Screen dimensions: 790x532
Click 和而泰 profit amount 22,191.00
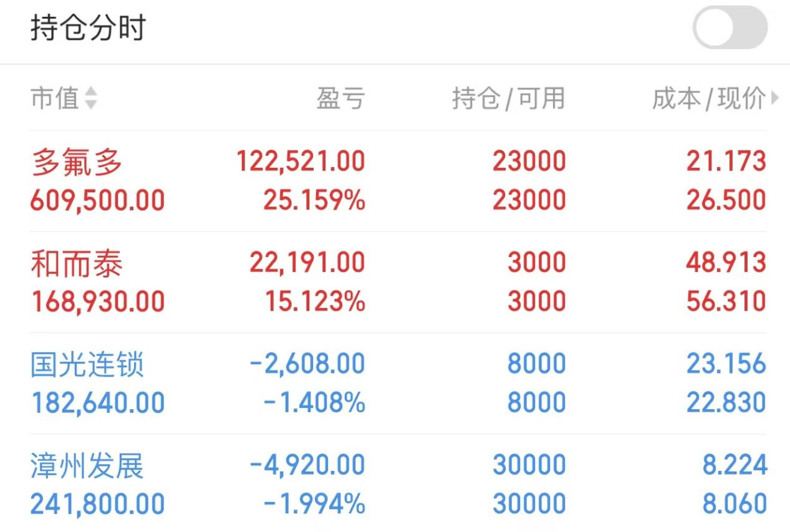click(307, 263)
